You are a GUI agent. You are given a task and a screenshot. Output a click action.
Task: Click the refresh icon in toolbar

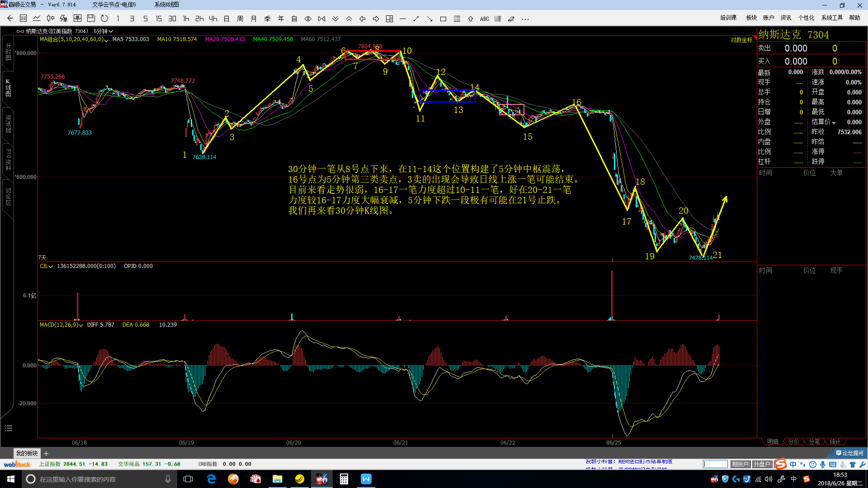click(104, 19)
